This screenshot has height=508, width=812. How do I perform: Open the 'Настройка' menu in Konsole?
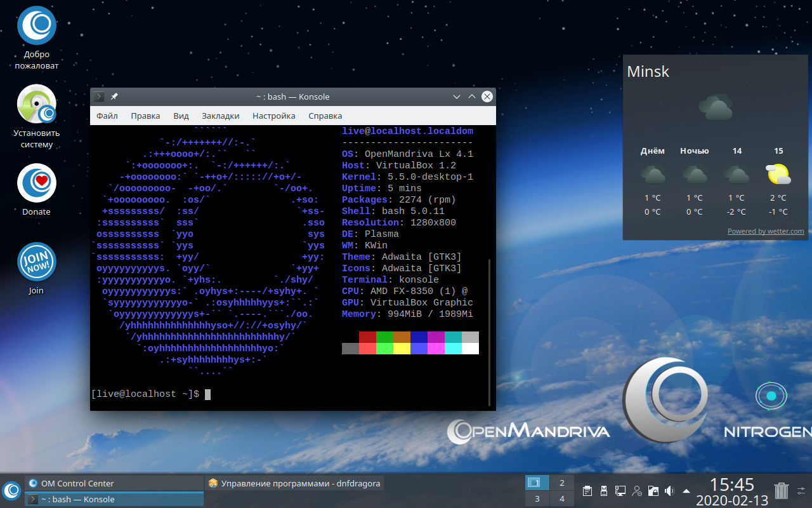point(273,116)
